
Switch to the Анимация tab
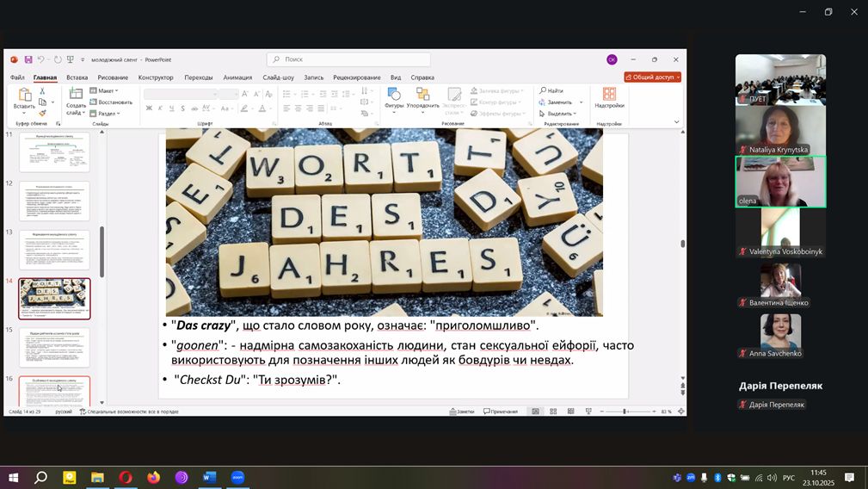[237, 77]
